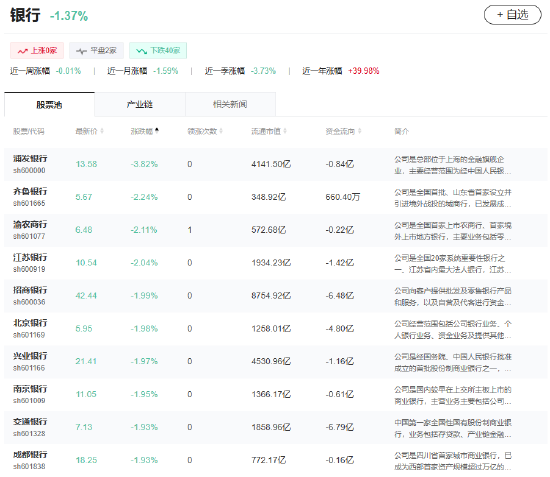Select market cap 8754.92亿 cell
The width and height of the screenshot is (550, 477).
(271, 296)
